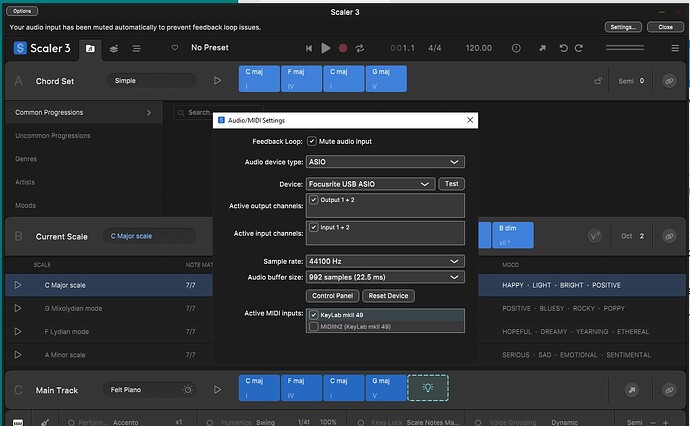Open the Audio device type dropdown
The width and height of the screenshot is (690, 426).
385,162
